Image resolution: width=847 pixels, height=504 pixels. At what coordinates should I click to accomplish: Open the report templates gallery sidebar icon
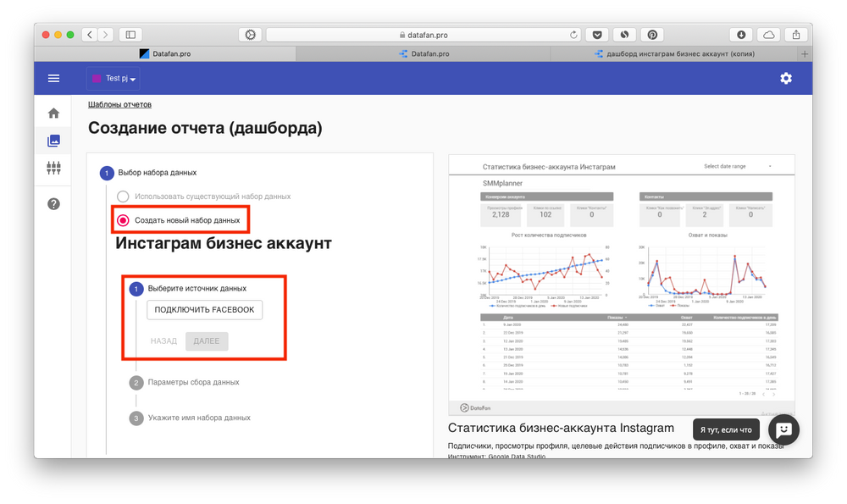[x=53, y=141]
